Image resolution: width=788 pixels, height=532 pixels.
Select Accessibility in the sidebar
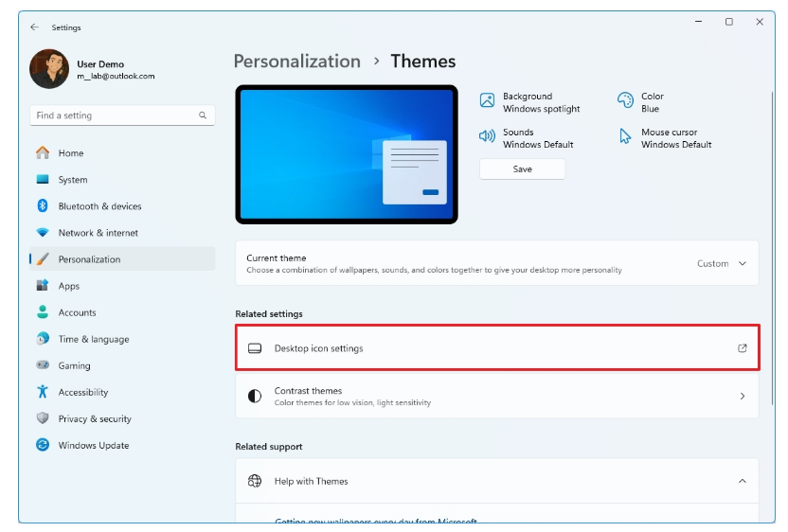[83, 392]
